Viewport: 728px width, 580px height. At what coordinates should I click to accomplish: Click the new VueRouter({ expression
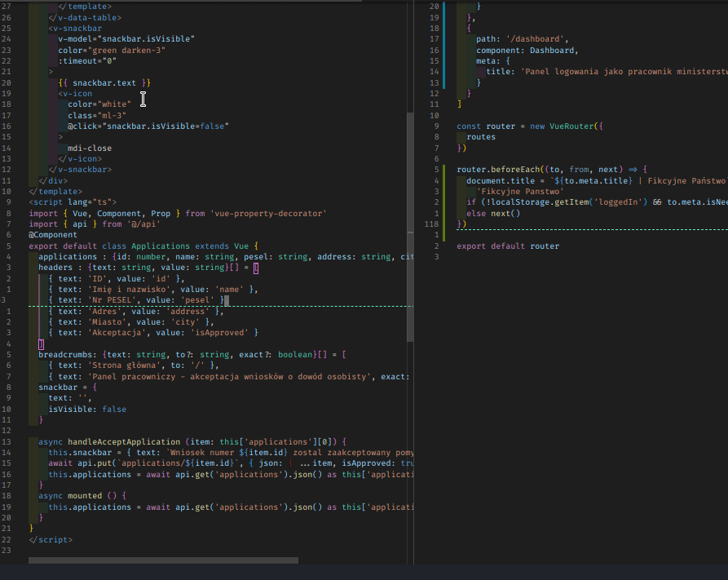point(567,126)
